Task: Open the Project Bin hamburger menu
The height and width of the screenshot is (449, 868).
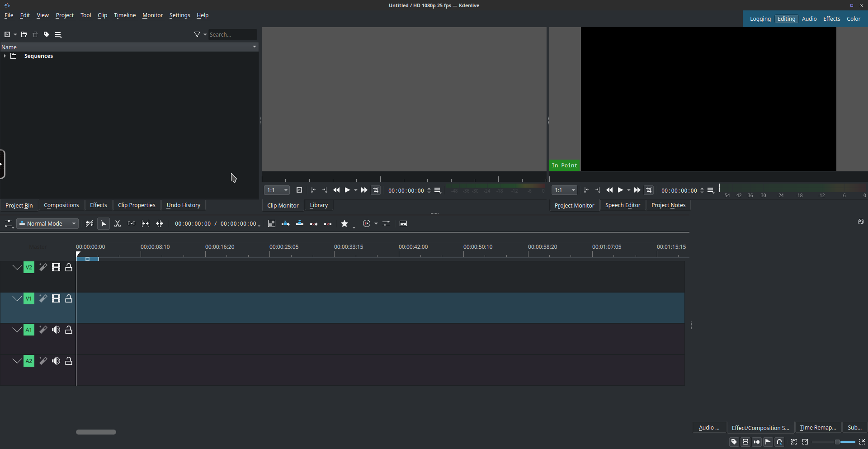Action: [58, 34]
